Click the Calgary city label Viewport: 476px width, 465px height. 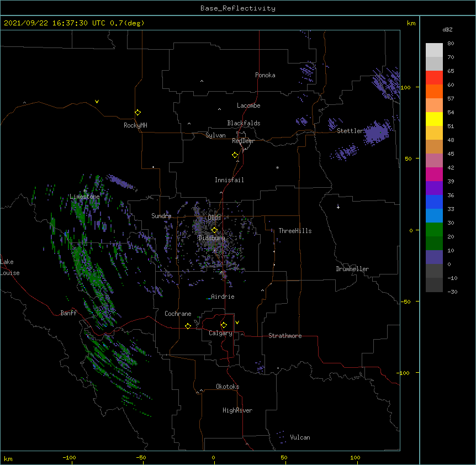click(x=220, y=333)
